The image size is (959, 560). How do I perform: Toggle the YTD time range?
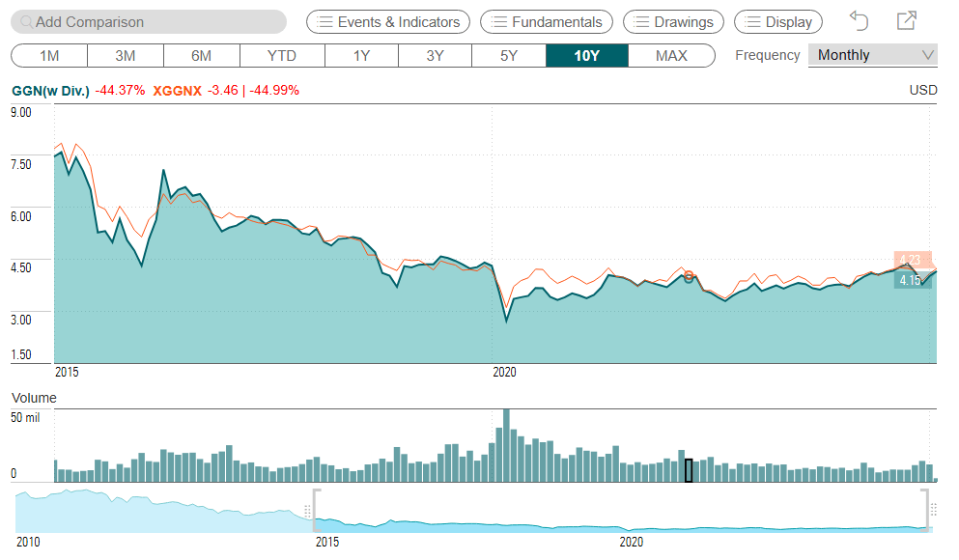point(281,55)
